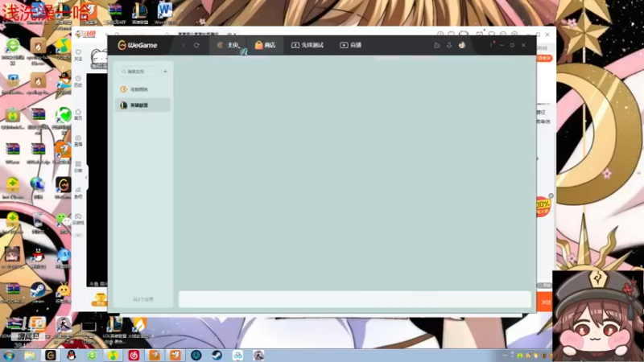Open 分类 grid icon in Douyu sidebar
The width and height of the screenshot is (644, 362).
click(78, 167)
